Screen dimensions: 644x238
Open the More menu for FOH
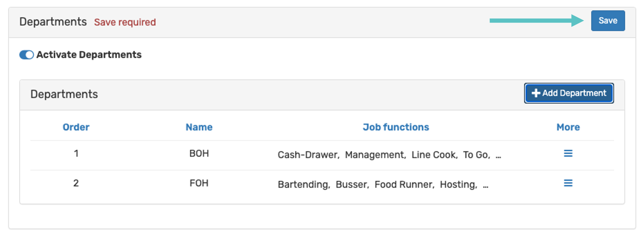568,183
